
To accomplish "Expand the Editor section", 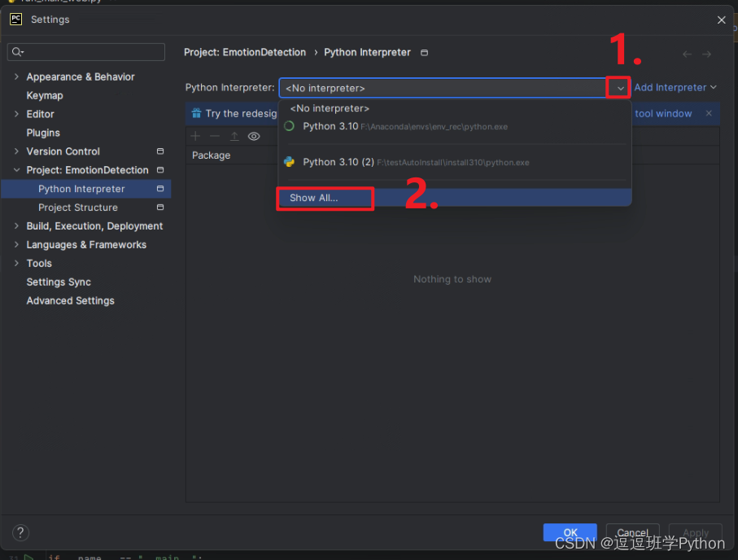I will (x=16, y=114).
